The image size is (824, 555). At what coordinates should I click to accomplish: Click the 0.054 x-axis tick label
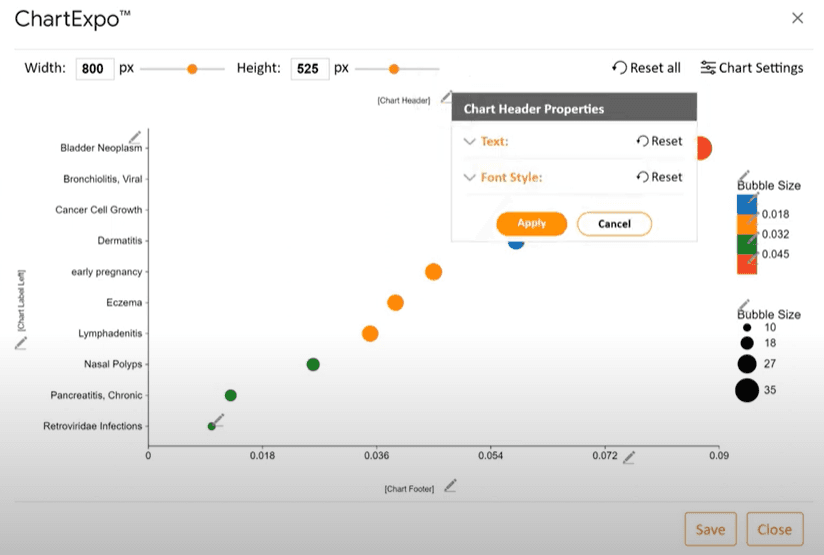490,456
